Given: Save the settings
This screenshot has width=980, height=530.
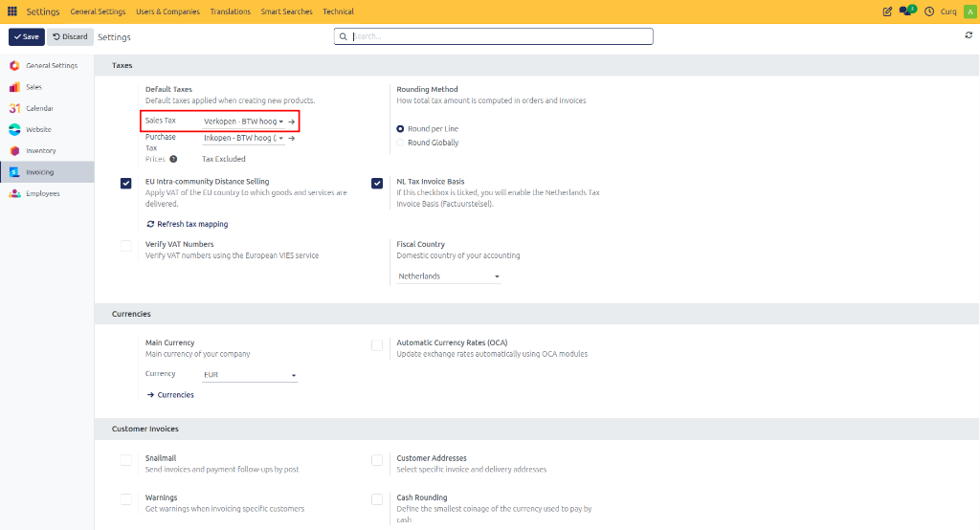Looking at the screenshot, I should (26, 37).
